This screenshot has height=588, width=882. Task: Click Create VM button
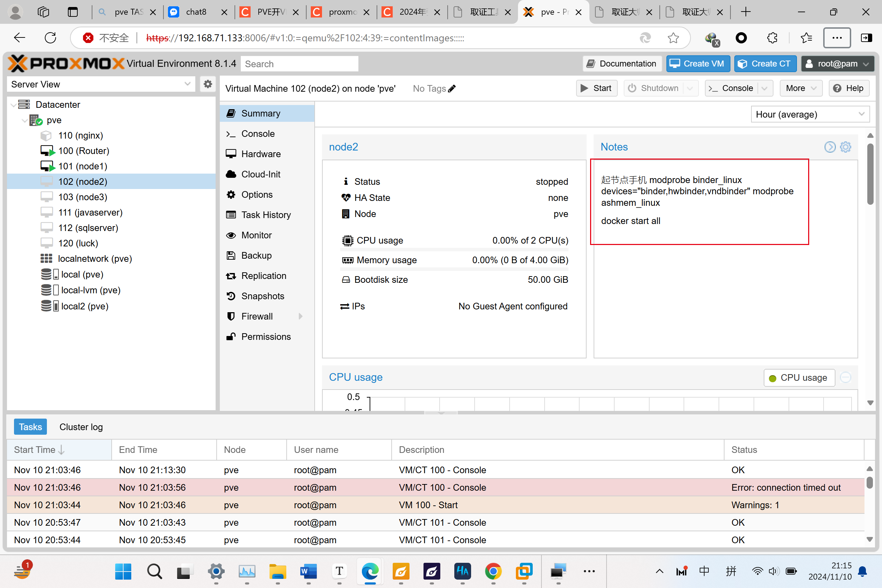point(698,63)
